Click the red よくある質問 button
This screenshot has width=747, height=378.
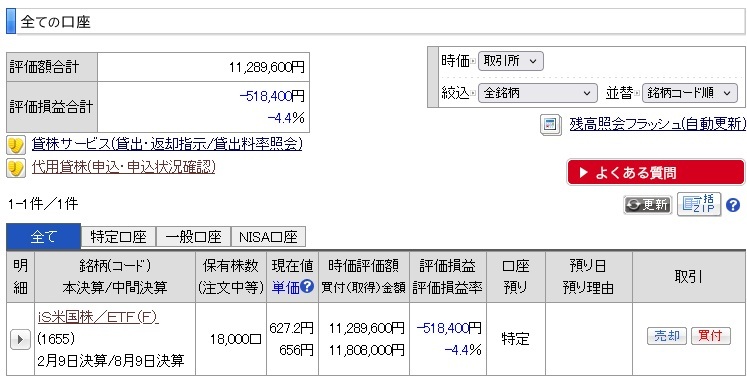[655, 173]
